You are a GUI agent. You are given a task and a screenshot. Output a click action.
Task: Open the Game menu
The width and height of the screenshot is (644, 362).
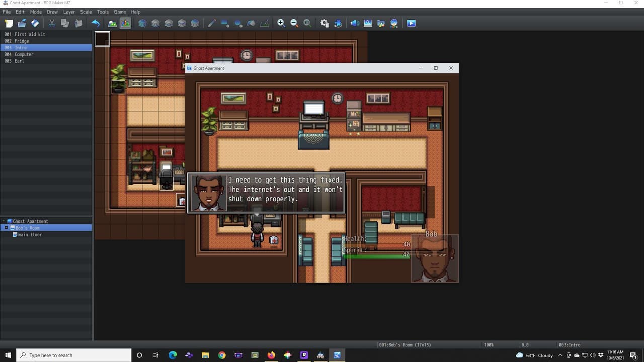click(120, 12)
